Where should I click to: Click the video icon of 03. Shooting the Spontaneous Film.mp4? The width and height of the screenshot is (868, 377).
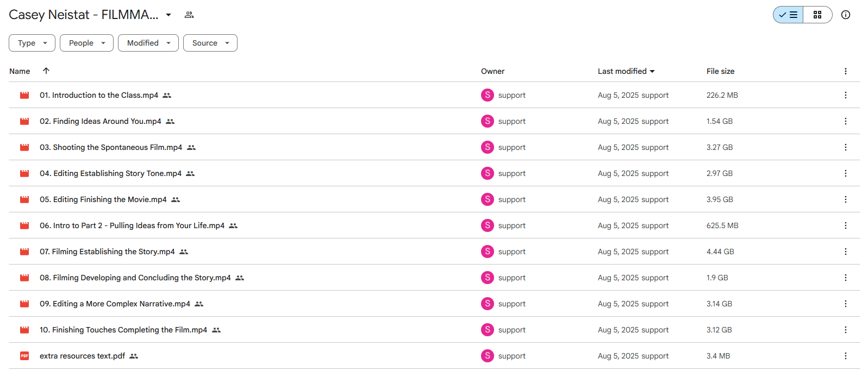point(24,147)
